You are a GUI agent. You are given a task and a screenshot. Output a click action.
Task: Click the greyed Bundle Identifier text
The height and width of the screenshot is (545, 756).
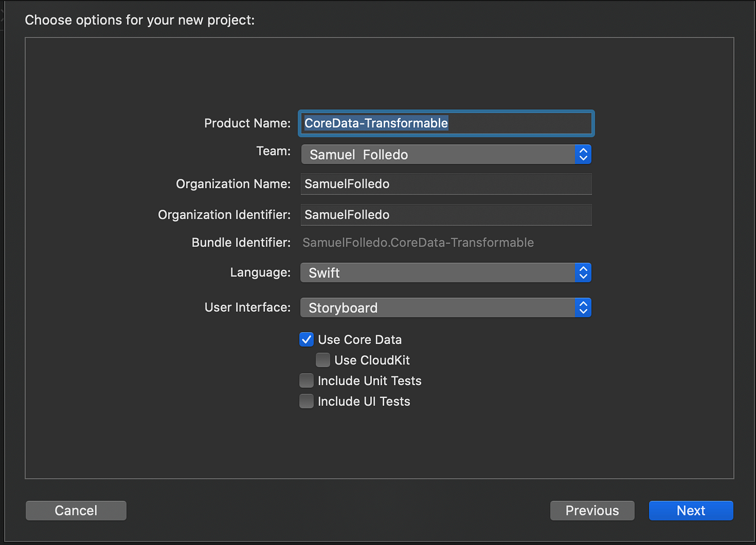pyautogui.click(x=418, y=242)
